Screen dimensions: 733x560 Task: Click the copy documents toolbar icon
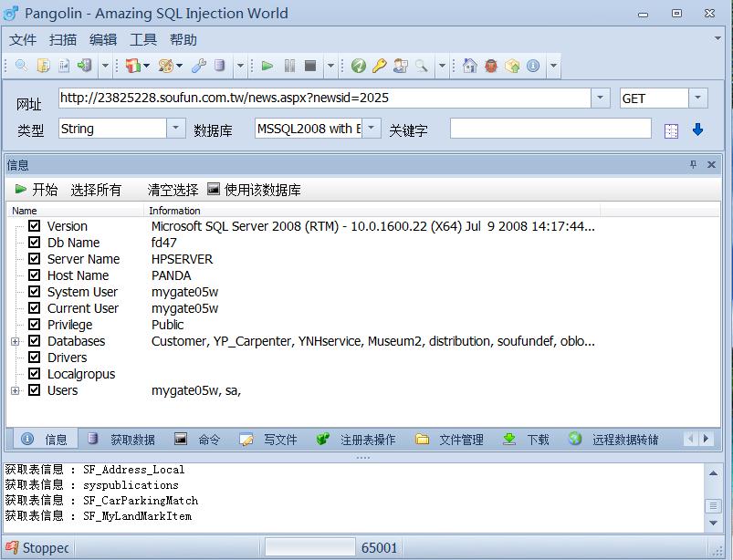tap(43, 66)
